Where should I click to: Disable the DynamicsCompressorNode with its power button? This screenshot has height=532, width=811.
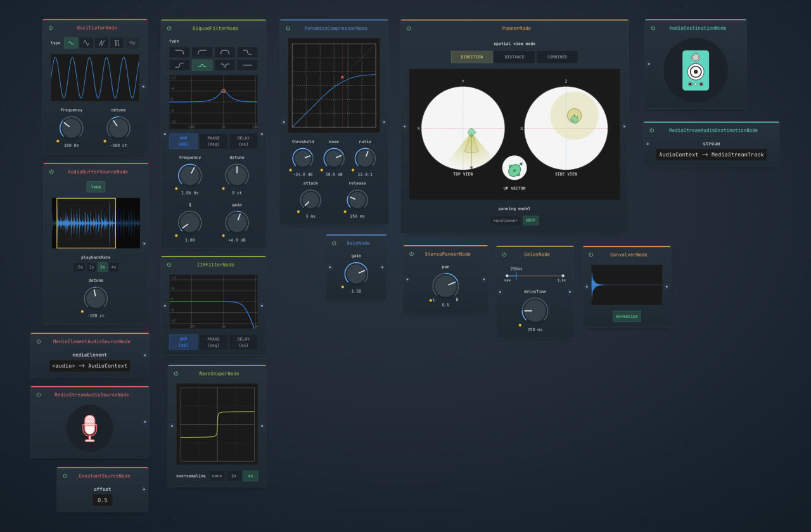pyautogui.click(x=288, y=28)
